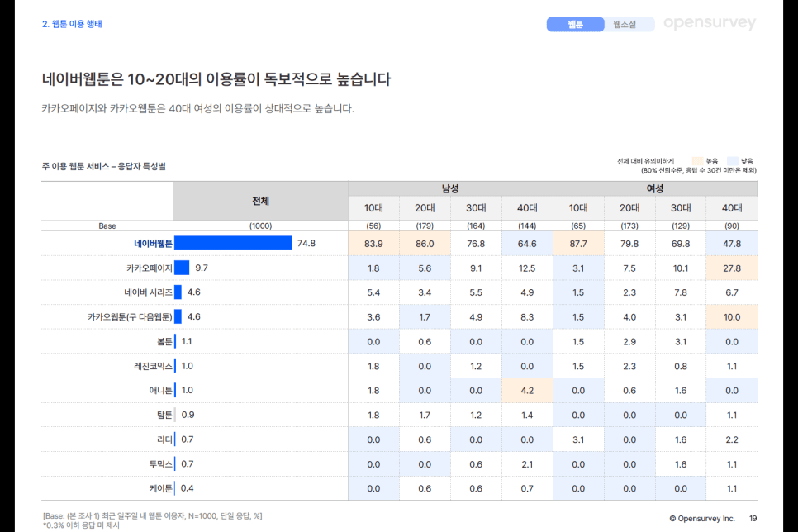Click the cell value 69.8
798x532 pixels.
[x=681, y=244]
